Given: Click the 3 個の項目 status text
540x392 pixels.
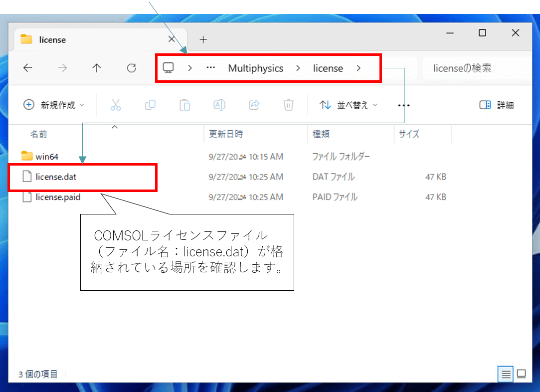Looking at the screenshot, I should click(x=38, y=374).
